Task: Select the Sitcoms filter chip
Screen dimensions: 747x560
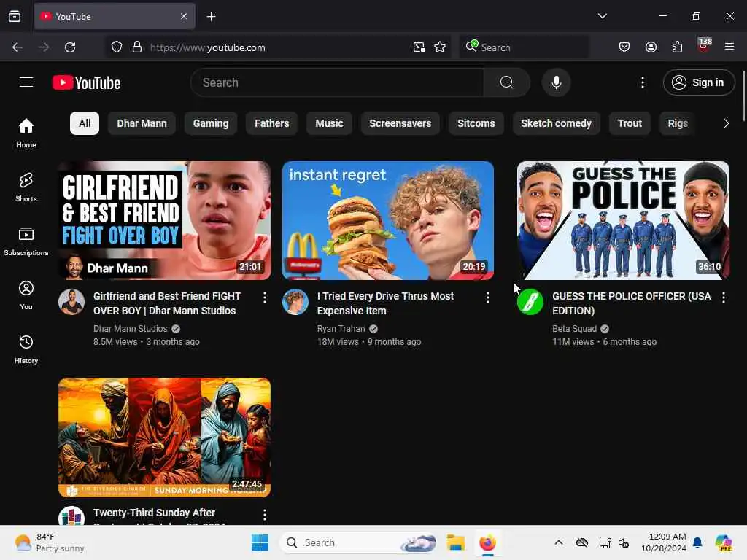Action: [476, 123]
